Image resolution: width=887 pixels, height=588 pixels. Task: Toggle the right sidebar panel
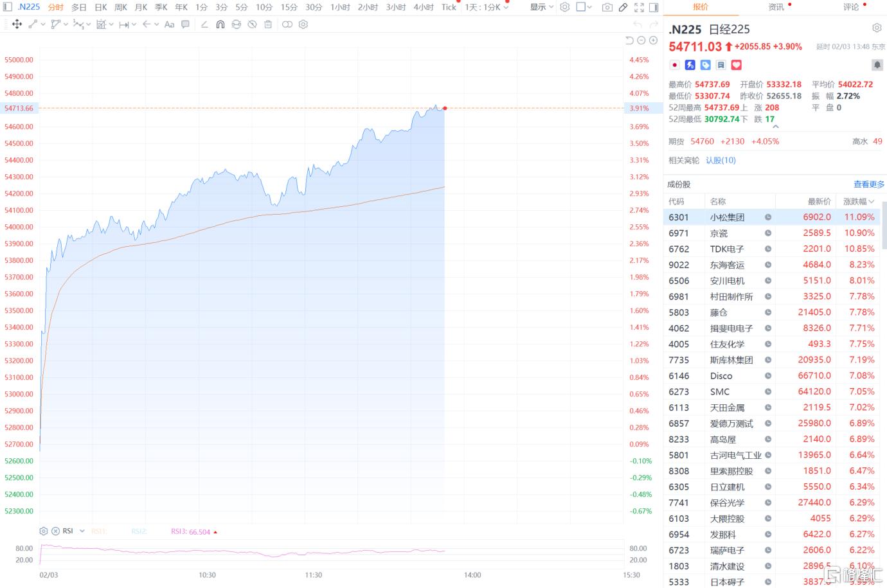tap(654, 7)
